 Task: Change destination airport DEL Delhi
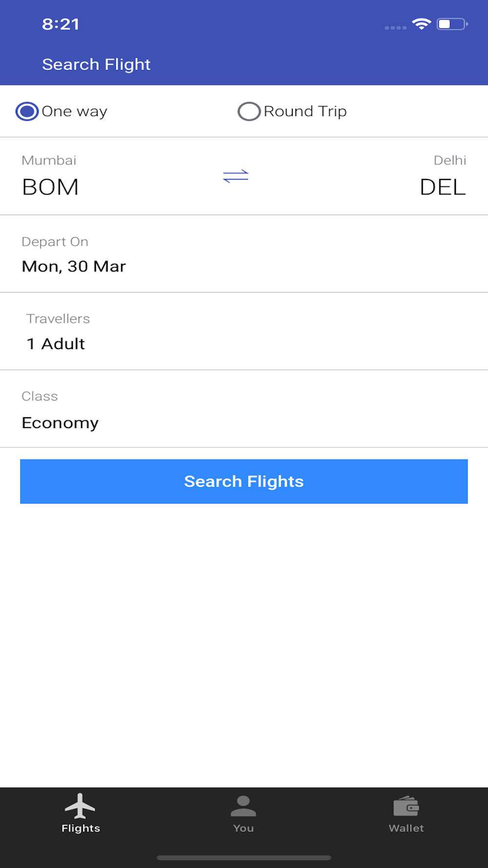443,176
